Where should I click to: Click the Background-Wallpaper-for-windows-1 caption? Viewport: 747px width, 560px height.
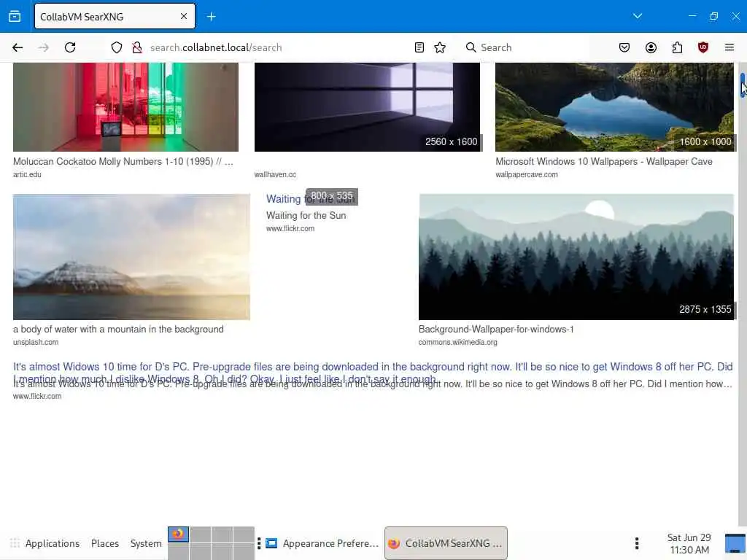point(496,330)
